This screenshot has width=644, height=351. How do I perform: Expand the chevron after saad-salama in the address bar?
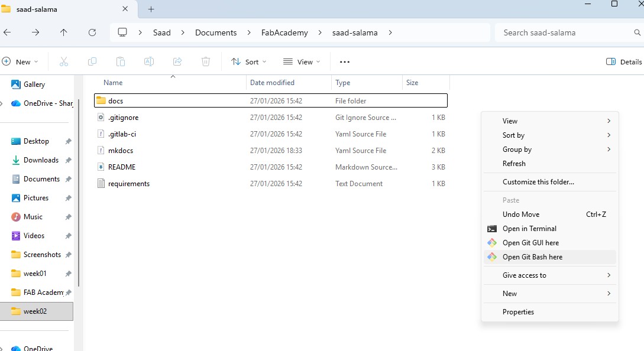[390, 32]
